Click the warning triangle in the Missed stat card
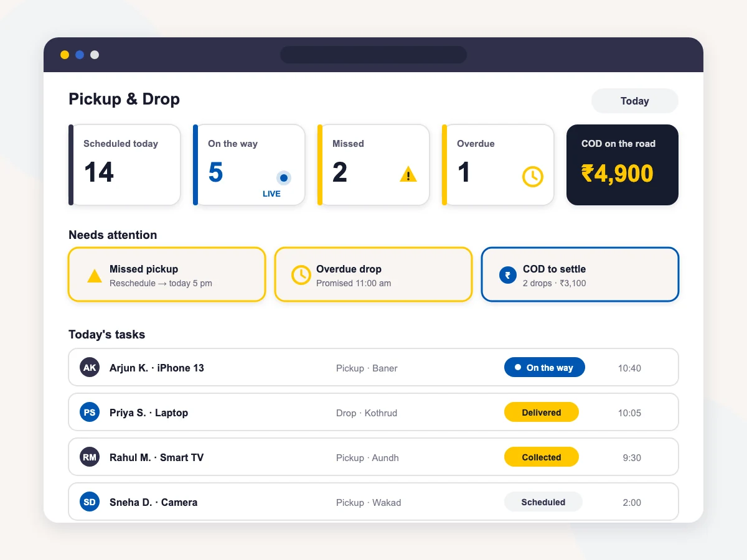Image resolution: width=747 pixels, height=560 pixels. coord(408,174)
